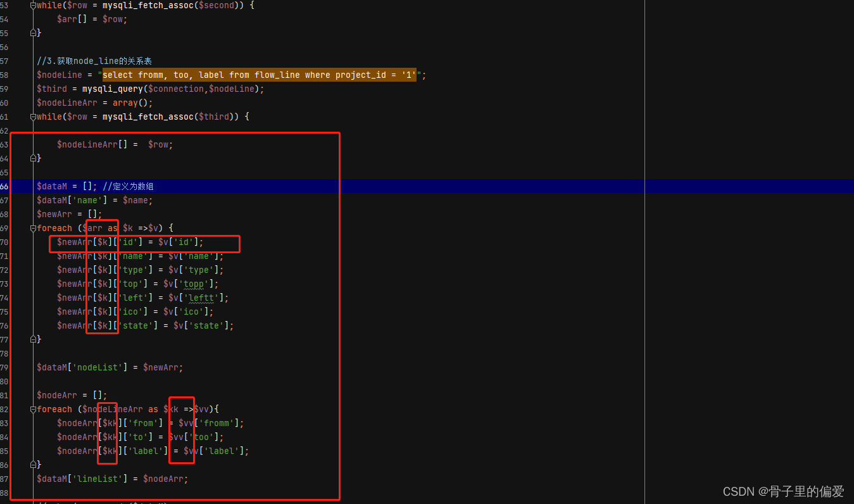
Task: Click the $newArr[$k]['ico'] assignment line
Action: point(135,312)
